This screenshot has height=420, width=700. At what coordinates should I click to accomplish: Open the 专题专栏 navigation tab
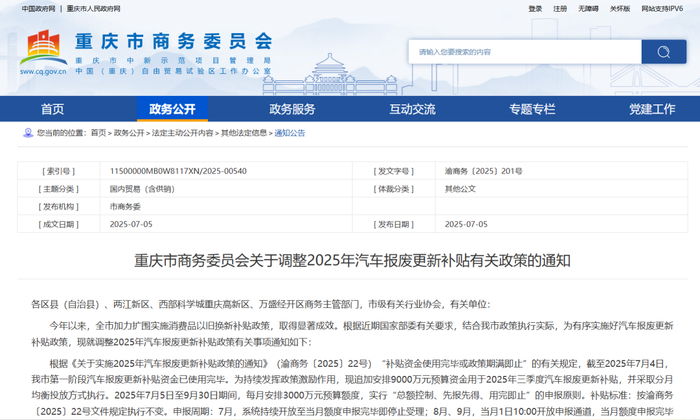532,109
